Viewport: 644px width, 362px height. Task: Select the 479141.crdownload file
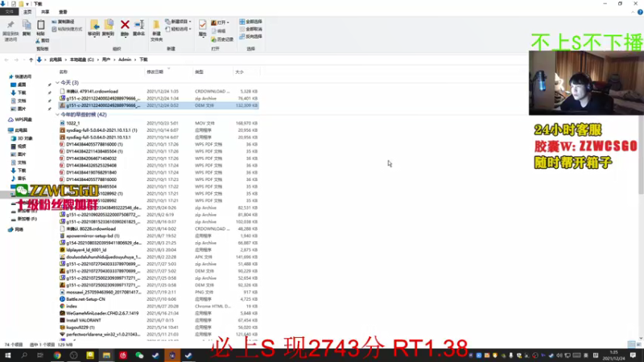158,92
